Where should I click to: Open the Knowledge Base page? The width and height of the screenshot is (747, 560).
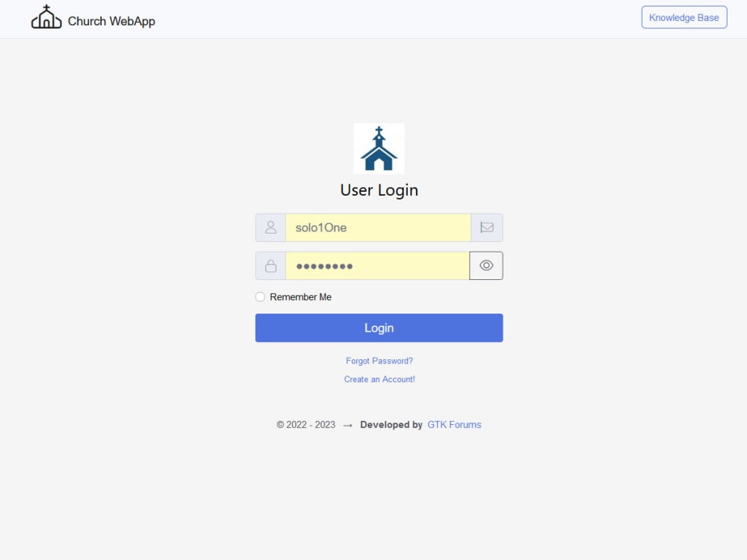pyautogui.click(x=684, y=18)
